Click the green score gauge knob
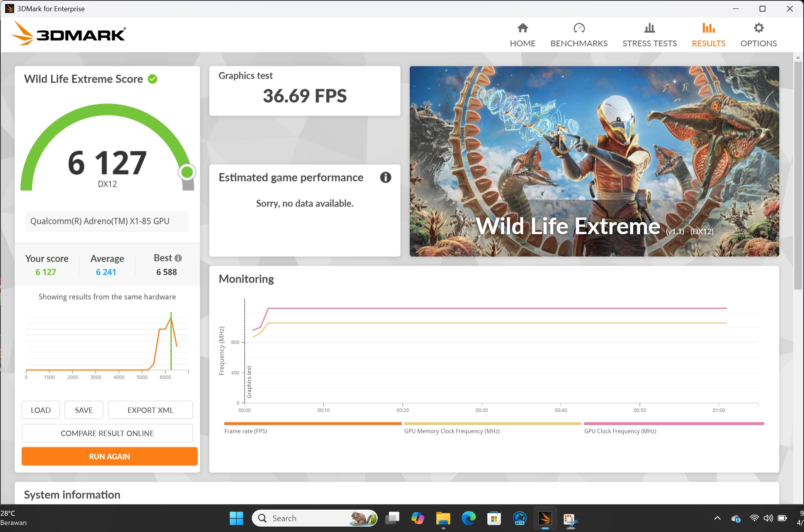 click(x=187, y=172)
